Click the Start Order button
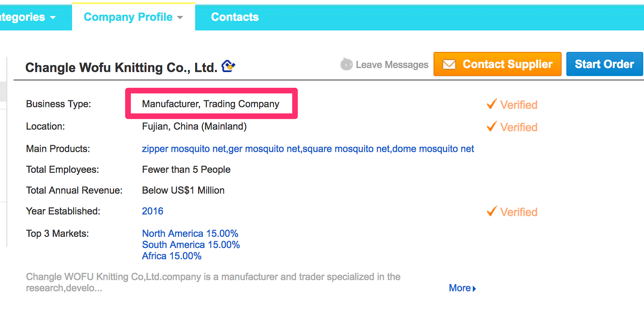 pos(605,64)
